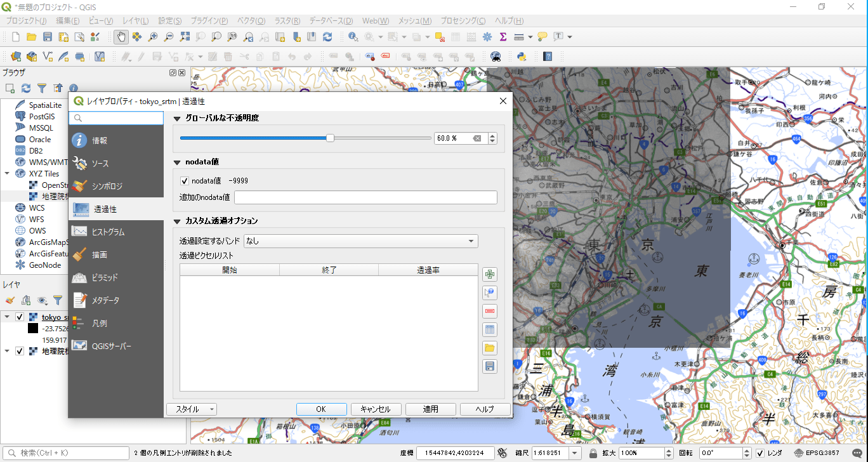Open the ラスタ menu
The image size is (868, 462).
coord(287,21)
